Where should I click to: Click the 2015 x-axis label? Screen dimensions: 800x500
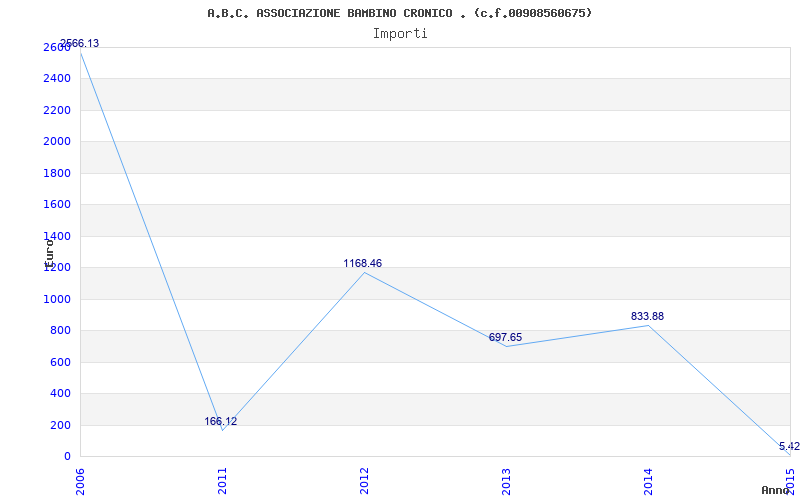(790, 481)
